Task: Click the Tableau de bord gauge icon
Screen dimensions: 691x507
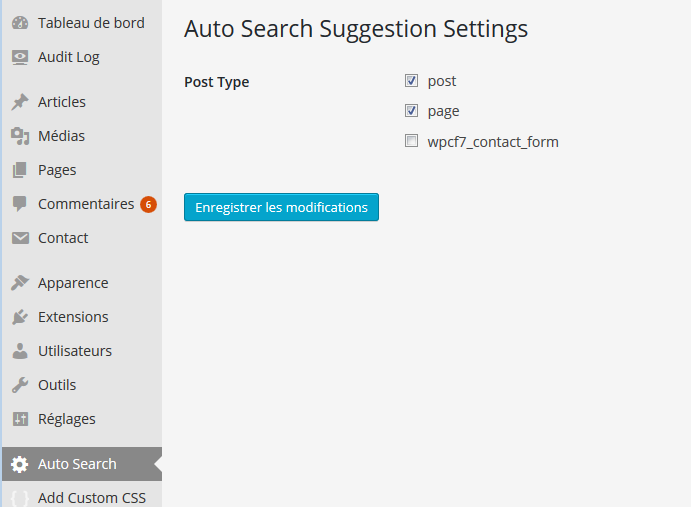Action: [x=20, y=23]
